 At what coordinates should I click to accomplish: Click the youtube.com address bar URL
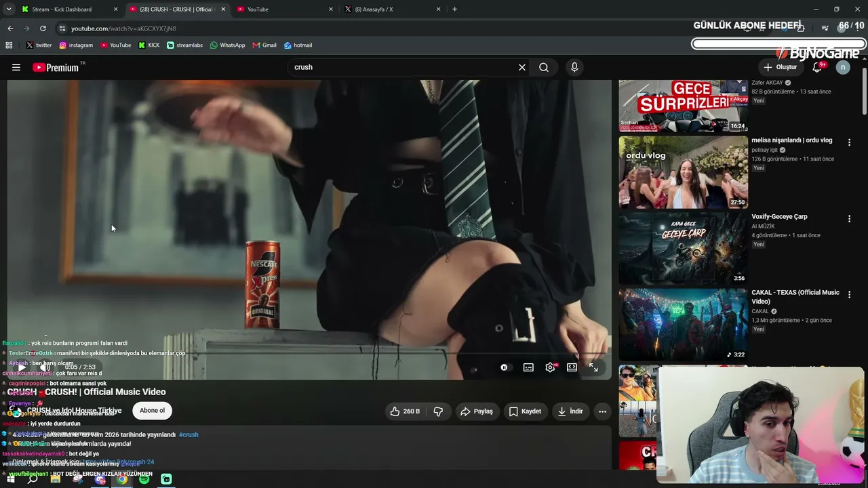pyautogui.click(x=123, y=28)
